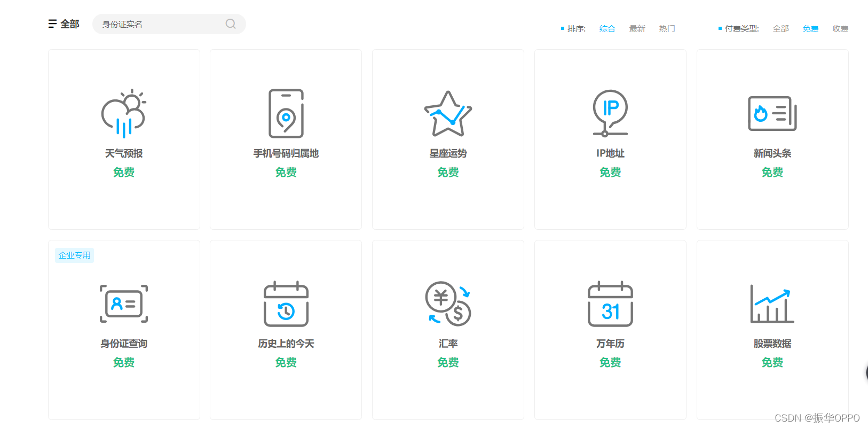Open the 汇率 title link
This screenshot has height=428, width=868.
448,344
